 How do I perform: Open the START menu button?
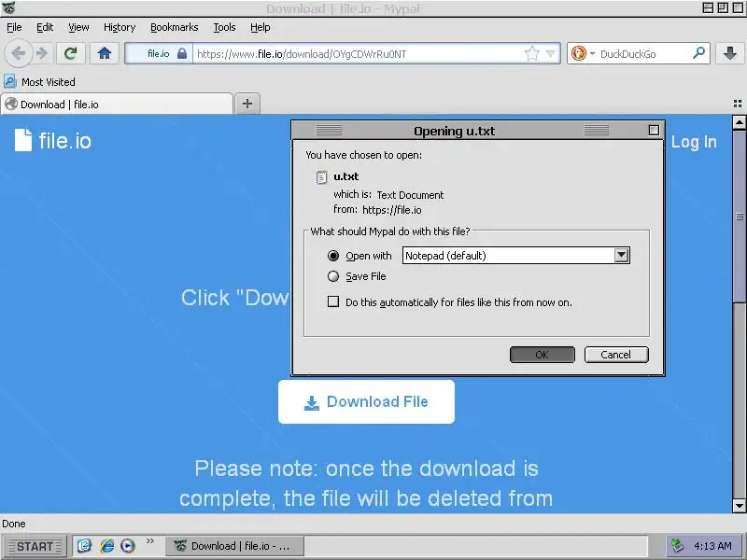click(x=35, y=546)
